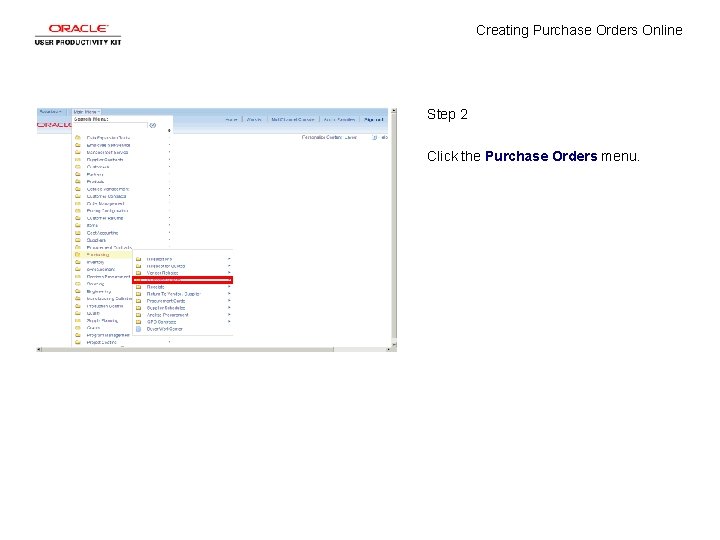
Task: Click the Partners folder icon
Action: (x=78, y=174)
